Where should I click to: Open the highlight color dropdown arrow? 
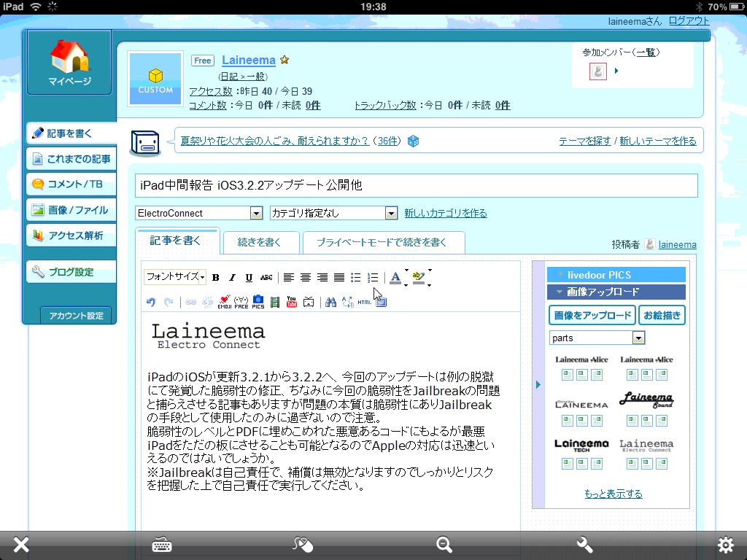pos(429,278)
